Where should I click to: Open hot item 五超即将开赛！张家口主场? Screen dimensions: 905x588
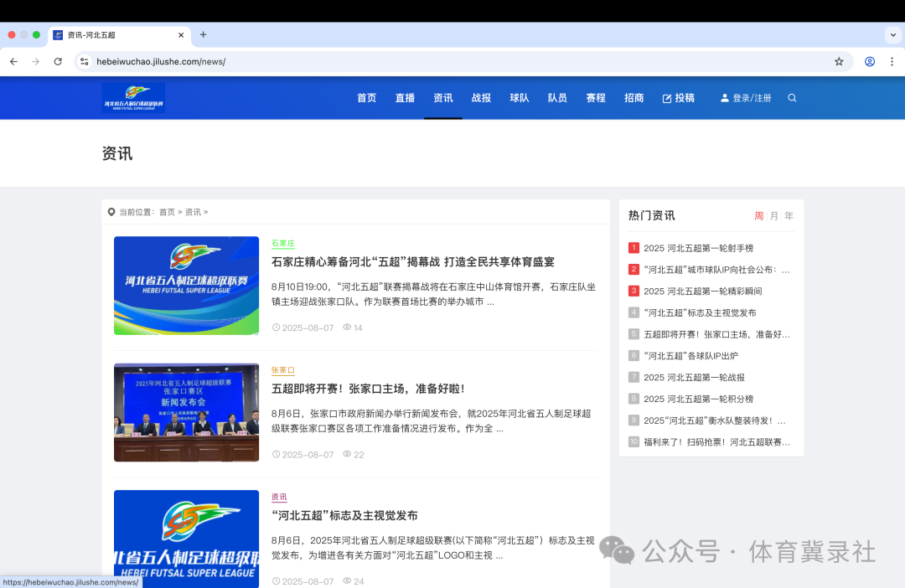tap(716, 334)
